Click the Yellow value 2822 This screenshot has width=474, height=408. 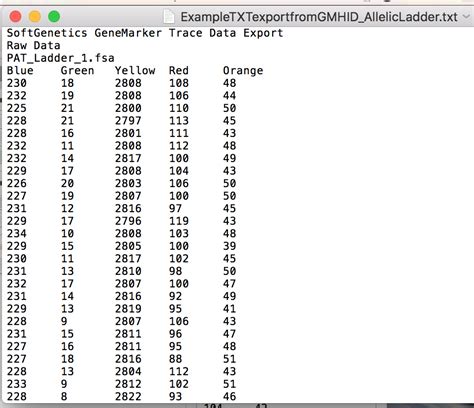[x=128, y=396]
